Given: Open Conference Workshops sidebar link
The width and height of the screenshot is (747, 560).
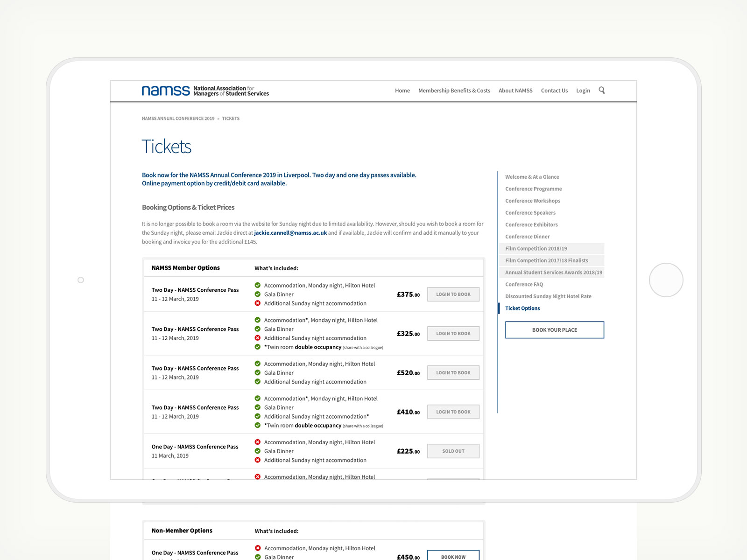Looking at the screenshot, I should (x=533, y=201).
